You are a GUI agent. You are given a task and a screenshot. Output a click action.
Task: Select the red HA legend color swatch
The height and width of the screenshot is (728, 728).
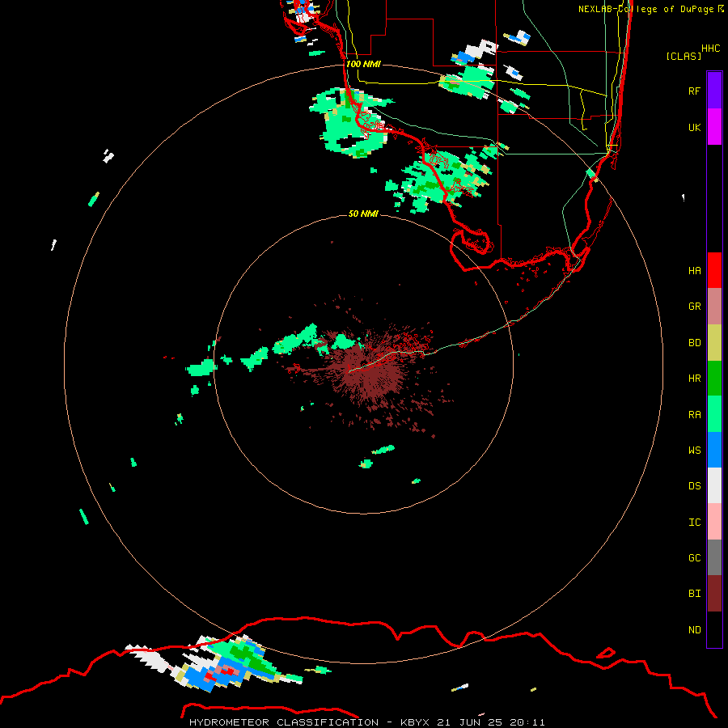tap(714, 270)
